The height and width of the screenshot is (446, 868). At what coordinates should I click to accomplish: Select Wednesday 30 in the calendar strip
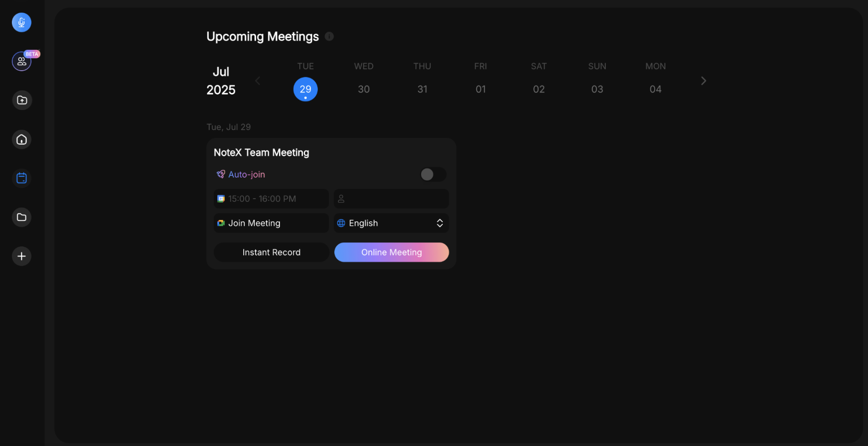(x=363, y=89)
